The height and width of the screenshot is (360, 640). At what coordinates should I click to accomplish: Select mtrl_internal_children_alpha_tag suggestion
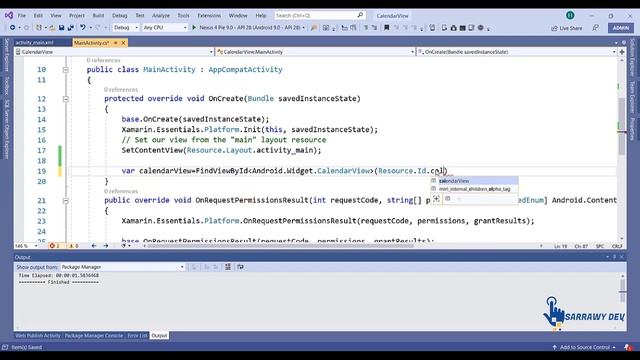475,189
